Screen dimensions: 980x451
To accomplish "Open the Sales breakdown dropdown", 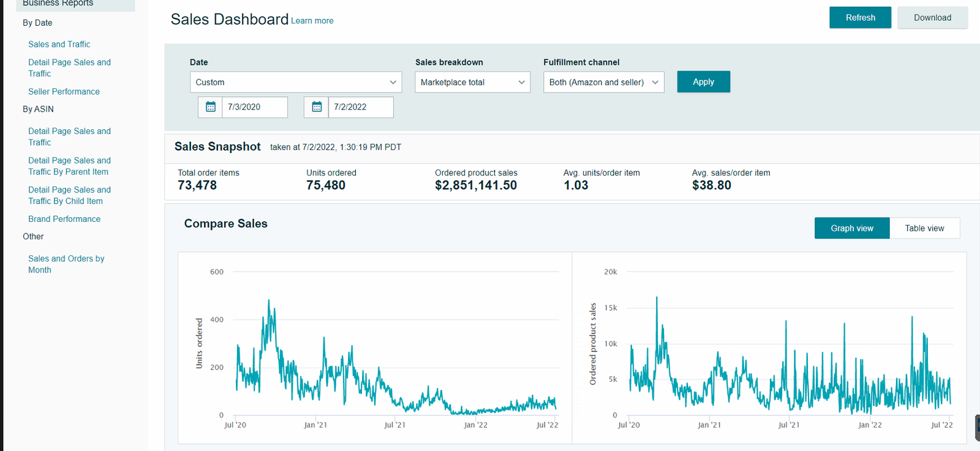I will pyautogui.click(x=472, y=82).
